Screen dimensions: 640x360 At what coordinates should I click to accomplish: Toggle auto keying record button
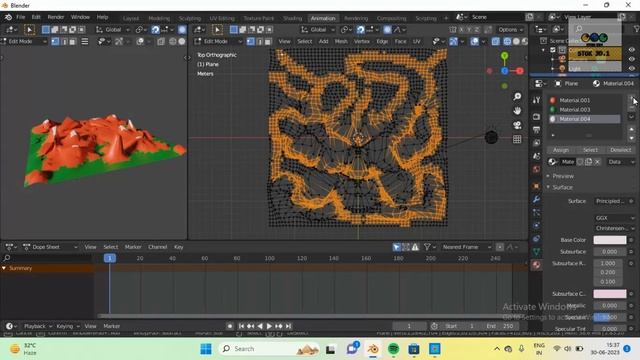pyautogui.click(x=230, y=326)
